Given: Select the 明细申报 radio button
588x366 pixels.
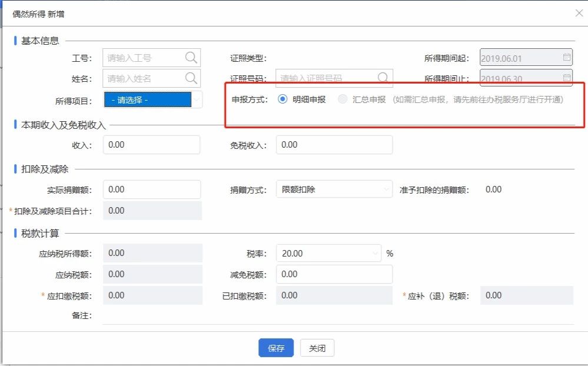Looking at the screenshot, I should point(284,99).
